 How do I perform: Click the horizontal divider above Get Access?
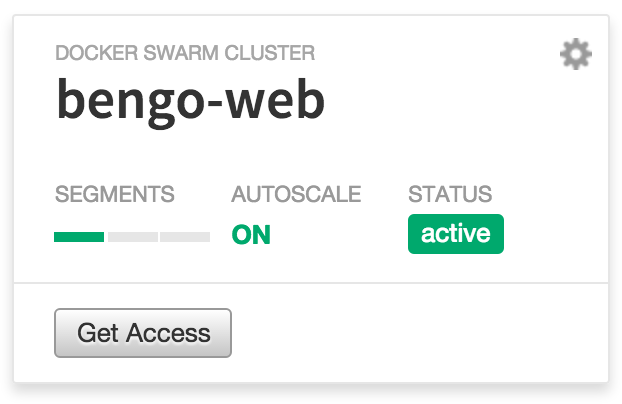311,283
